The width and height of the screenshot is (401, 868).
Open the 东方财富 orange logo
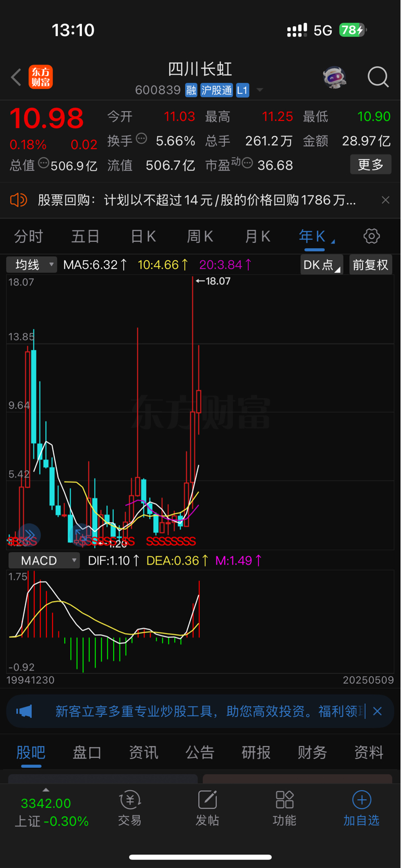click(x=41, y=77)
